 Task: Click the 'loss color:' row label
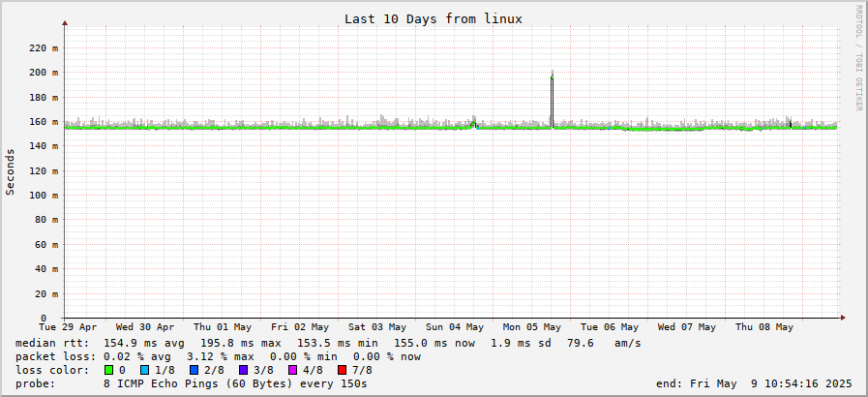(52, 370)
